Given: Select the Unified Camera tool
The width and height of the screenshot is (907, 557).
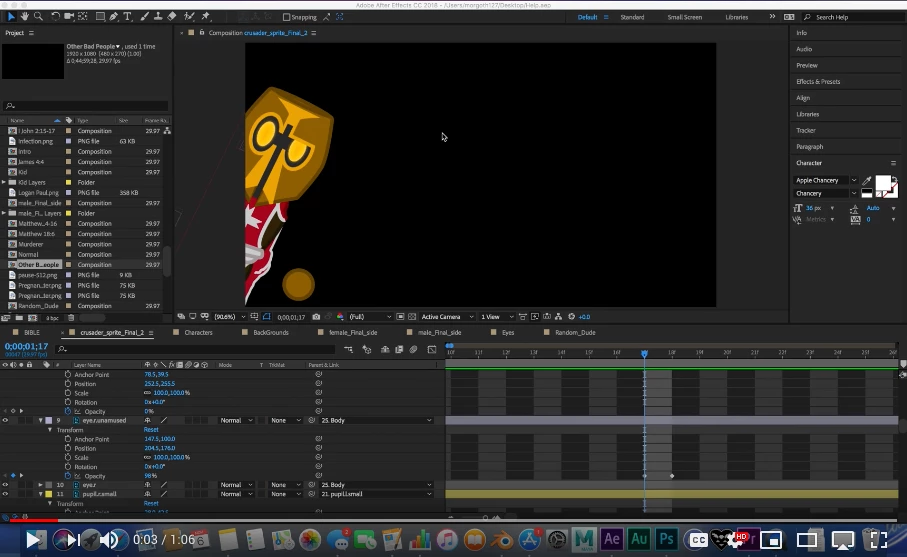Looking at the screenshot, I should (x=69, y=17).
